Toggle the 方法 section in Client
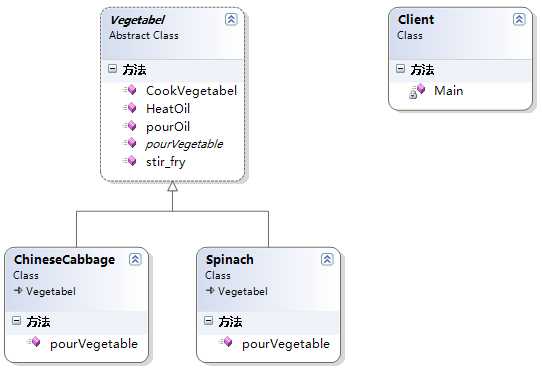The height and width of the screenshot is (375, 542). tap(400, 68)
